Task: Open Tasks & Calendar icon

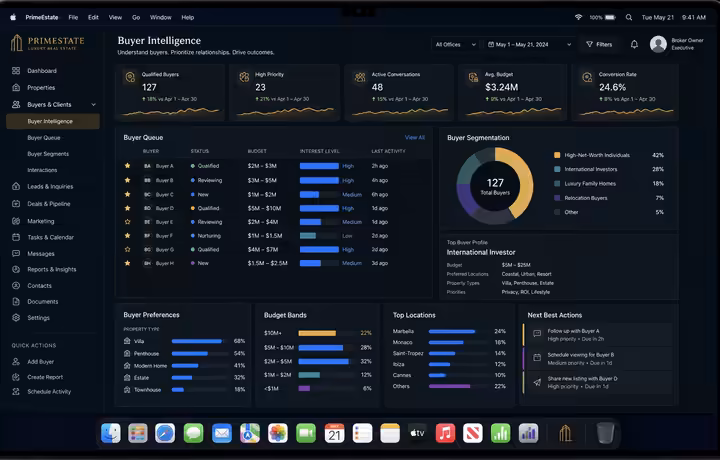Action: point(16,237)
